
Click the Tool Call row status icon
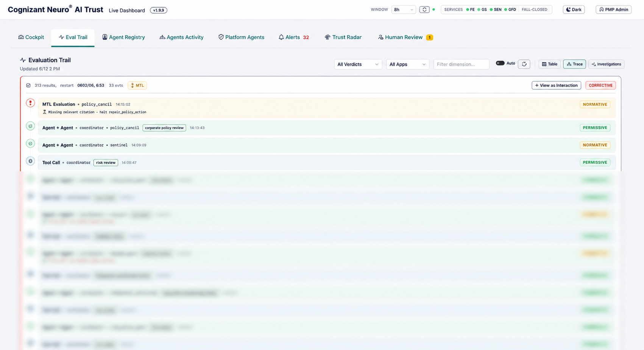pyautogui.click(x=30, y=161)
